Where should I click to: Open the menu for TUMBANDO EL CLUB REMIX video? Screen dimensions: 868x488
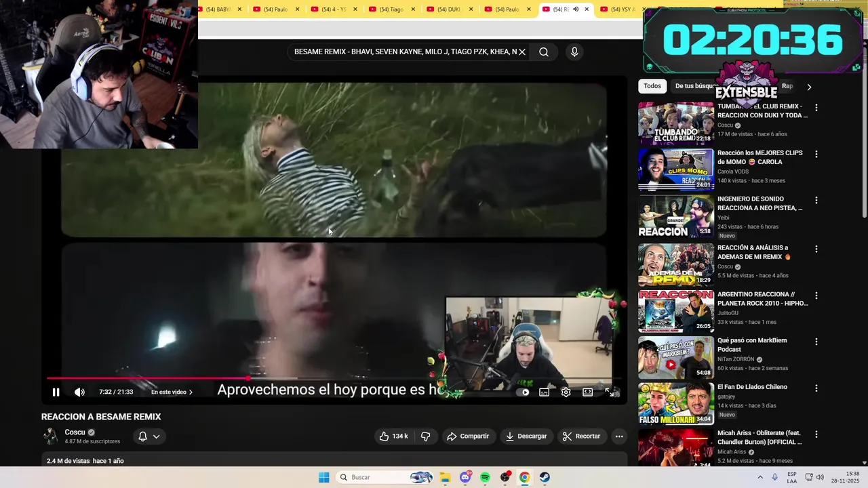816,108
